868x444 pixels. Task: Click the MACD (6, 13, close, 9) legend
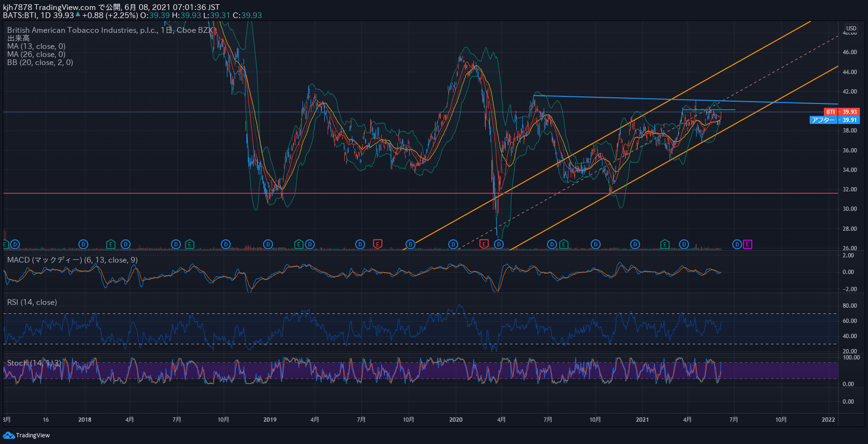(73, 260)
